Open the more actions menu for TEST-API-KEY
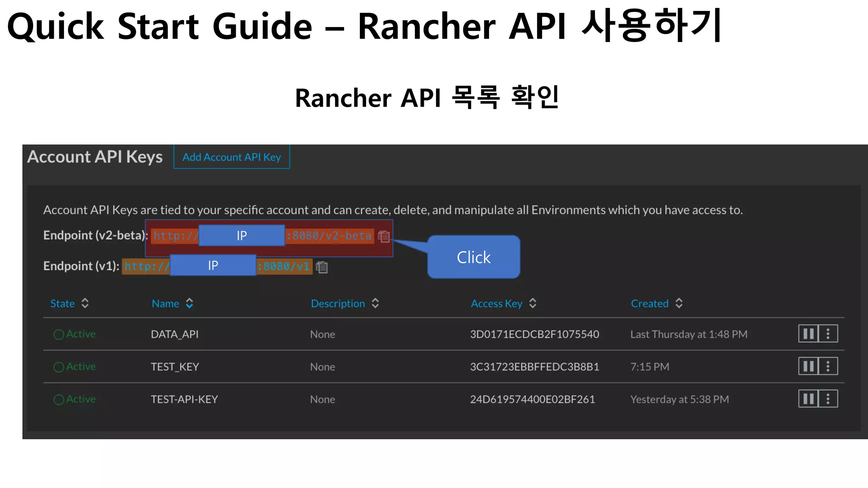The width and height of the screenshot is (868, 488). [828, 399]
